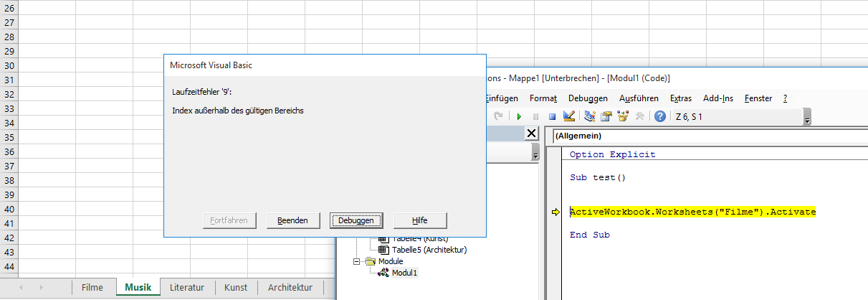
Task: Open the Object Browser toolbar icon
Action: pos(623,116)
